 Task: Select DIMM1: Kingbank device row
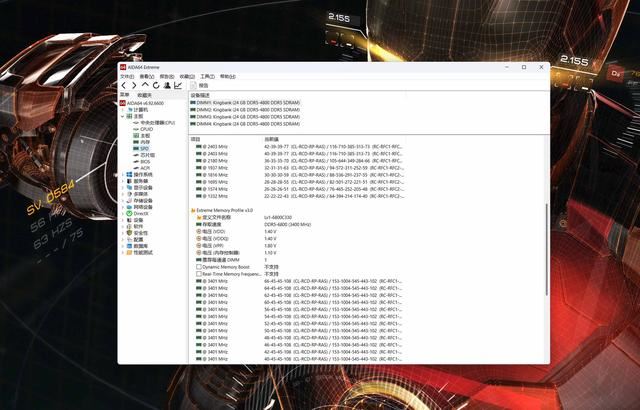pyautogui.click(x=245, y=103)
